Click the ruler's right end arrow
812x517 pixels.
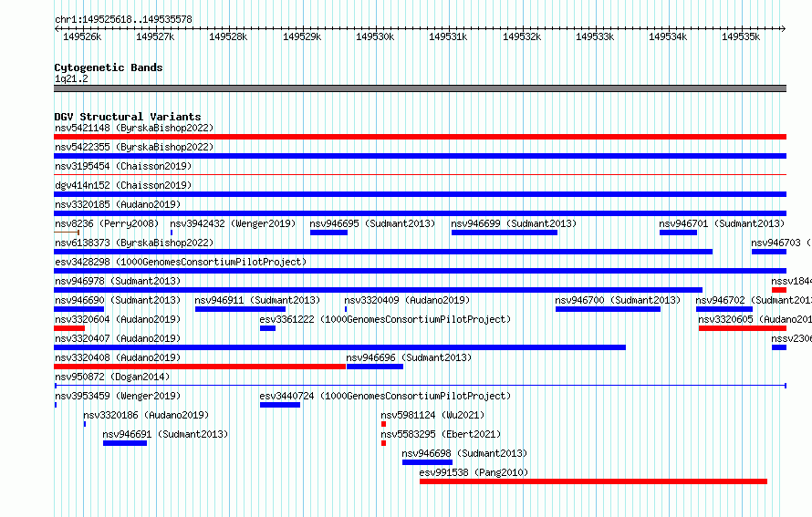point(784,28)
